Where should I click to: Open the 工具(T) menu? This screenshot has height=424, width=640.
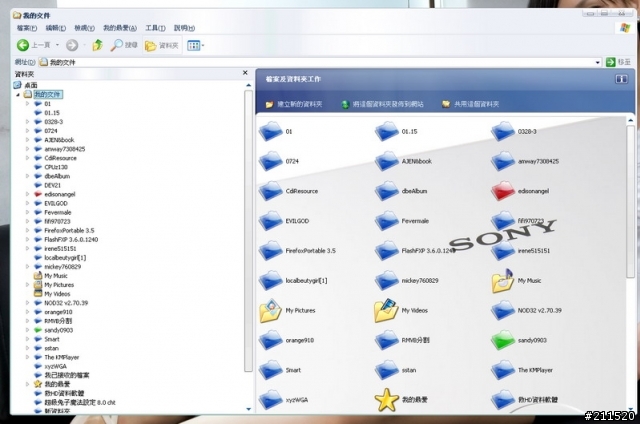(x=155, y=28)
